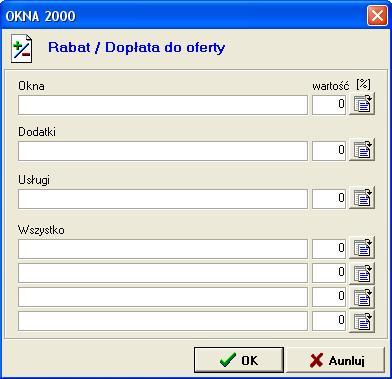
Task: Click the Dodatki percent value field
Action: coord(329,151)
